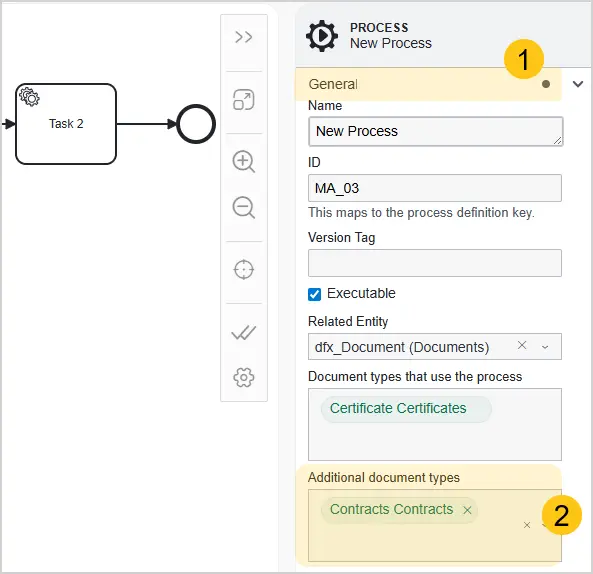Click the Process gear-play icon in header

[322, 36]
